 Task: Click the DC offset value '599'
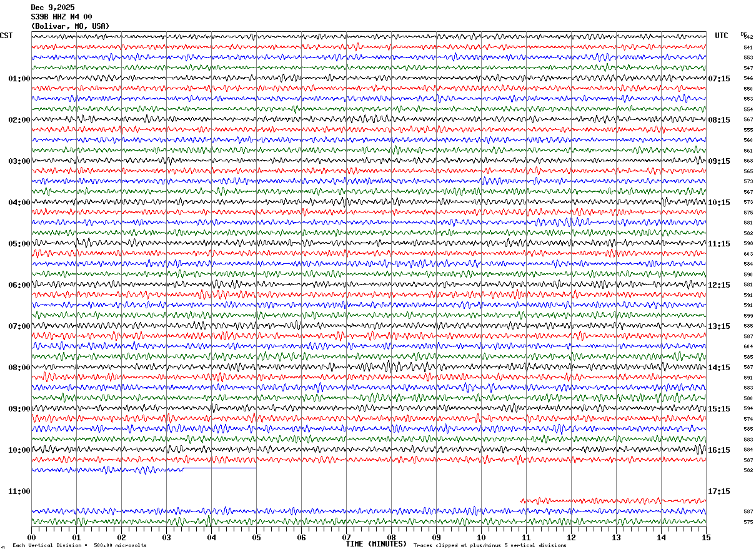(748, 316)
